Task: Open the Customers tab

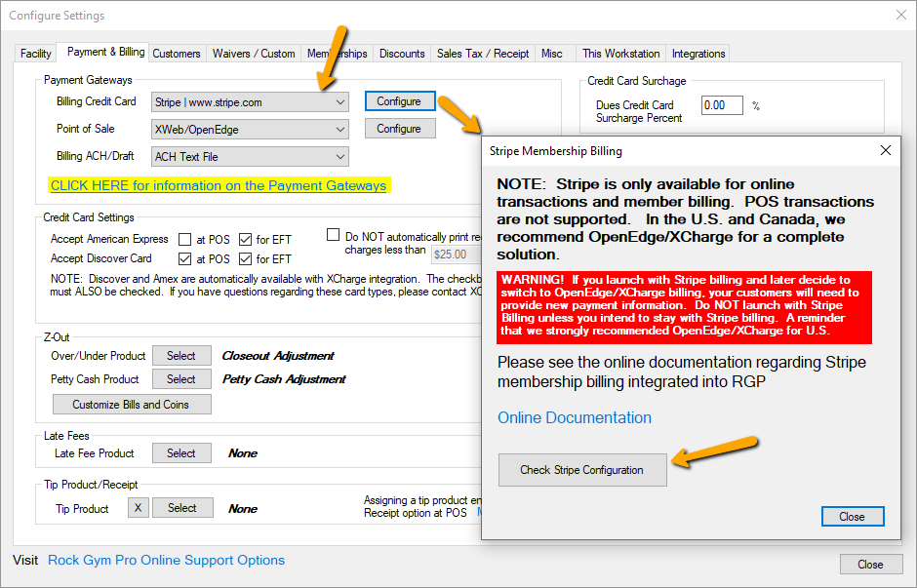Action: point(176,54)
